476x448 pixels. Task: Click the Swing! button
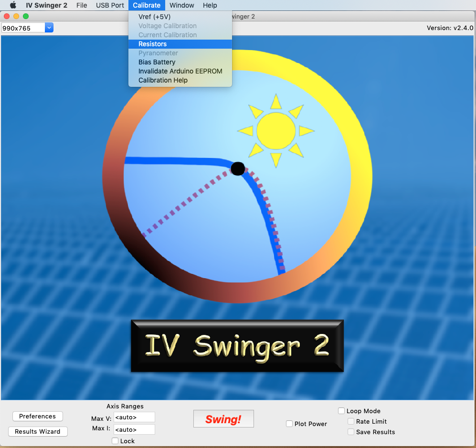[x=223, y=419]
